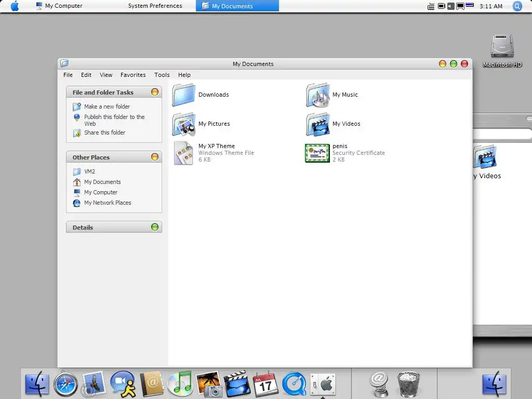
Task: Open System Preferences icon in dock
Action: tap(323, 384)
